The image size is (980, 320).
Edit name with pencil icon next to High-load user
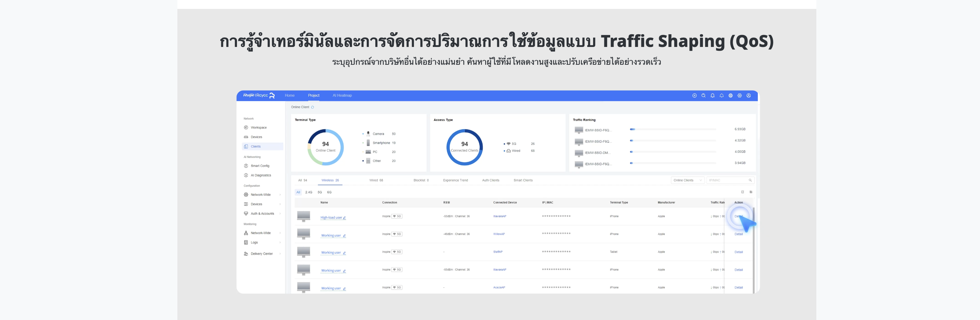point(344,218)
